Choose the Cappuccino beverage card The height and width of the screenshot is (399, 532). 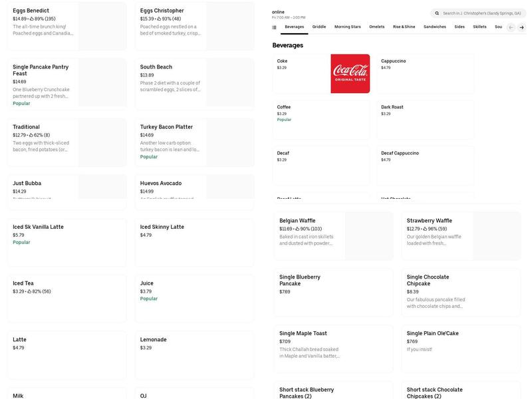426,74
